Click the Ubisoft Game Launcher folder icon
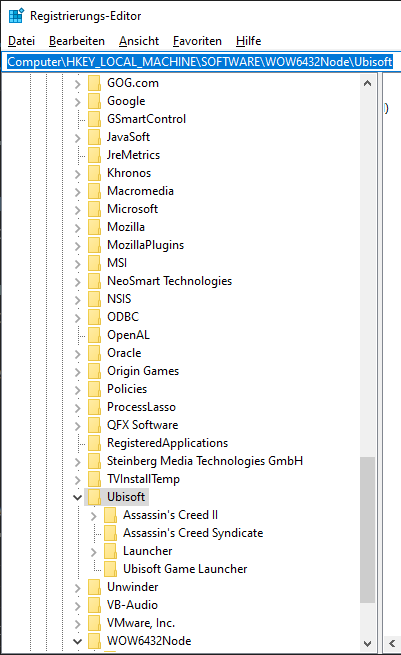 click(x=110, y=569)
